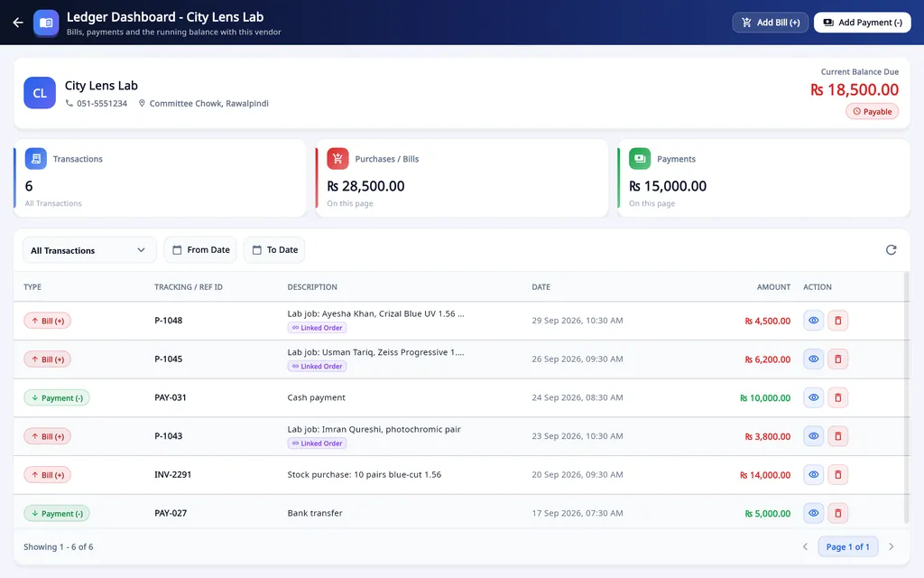Click the Purchases / Bills cart icon
This screenshot has height=578, width=924.
(337, 159)
